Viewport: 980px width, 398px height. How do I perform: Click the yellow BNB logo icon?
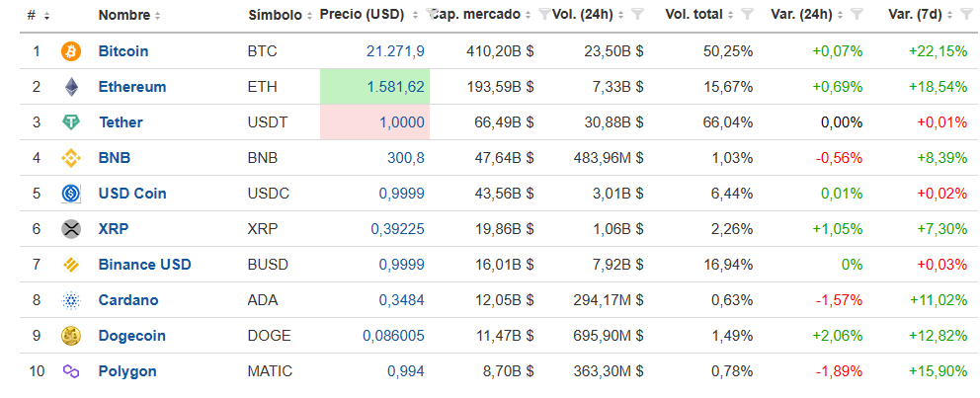click(70, 158)
